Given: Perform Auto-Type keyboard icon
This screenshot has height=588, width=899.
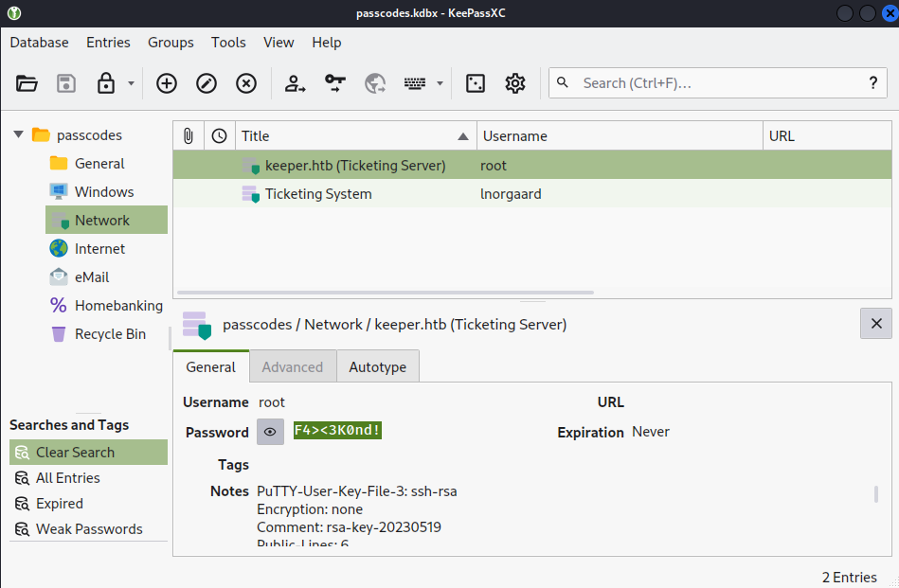Looking at the screenshot, I should [415, 83].
